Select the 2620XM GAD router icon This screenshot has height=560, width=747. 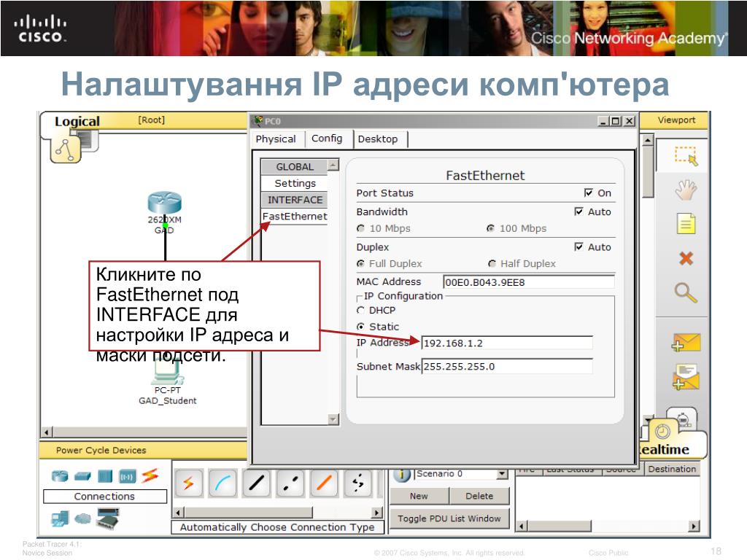coord(164,203)
